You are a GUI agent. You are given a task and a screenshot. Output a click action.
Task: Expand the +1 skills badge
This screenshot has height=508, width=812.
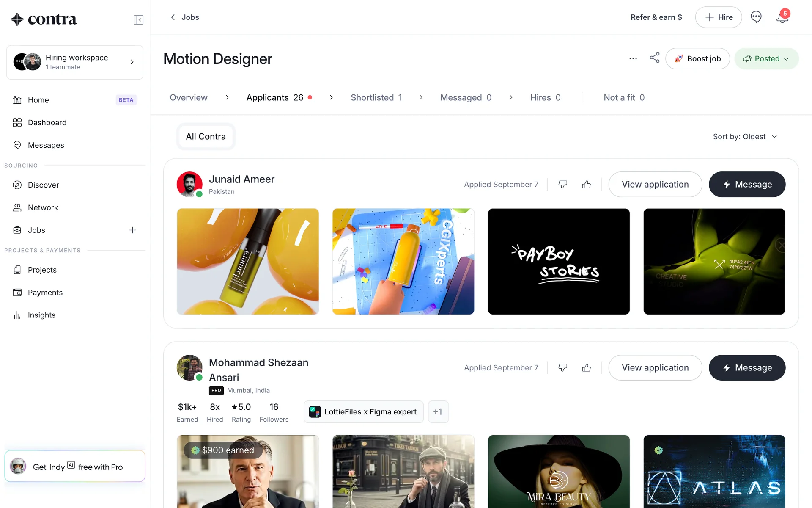[x=438, y=412]
